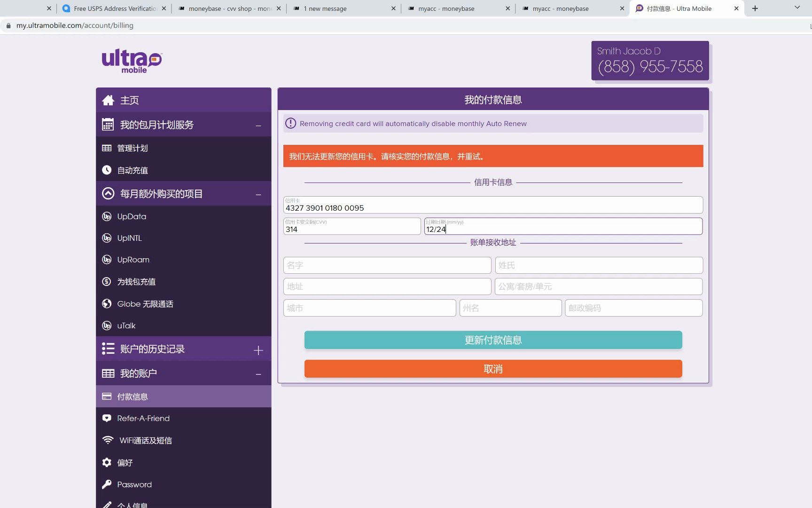The width and height of the screenshot is (812, 508).
Task: Close the Ultra Mobile 付款信息 tab
Action: point(736,8)
